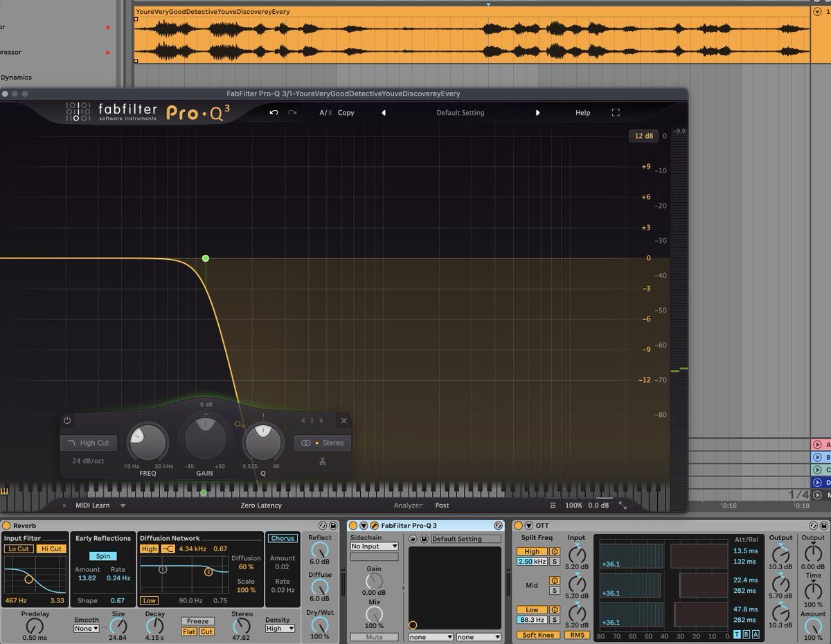Click the MIDI Learn button
Screen dimensions: 831x644
click(x=92, y=506)
